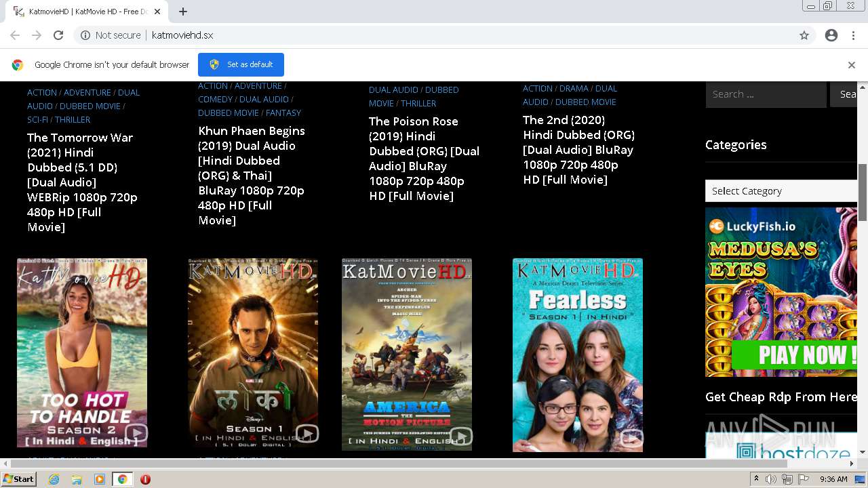Open the Windows Start menu
The height and width of the screenshot is (488, 868).
(x=18, y=479)
